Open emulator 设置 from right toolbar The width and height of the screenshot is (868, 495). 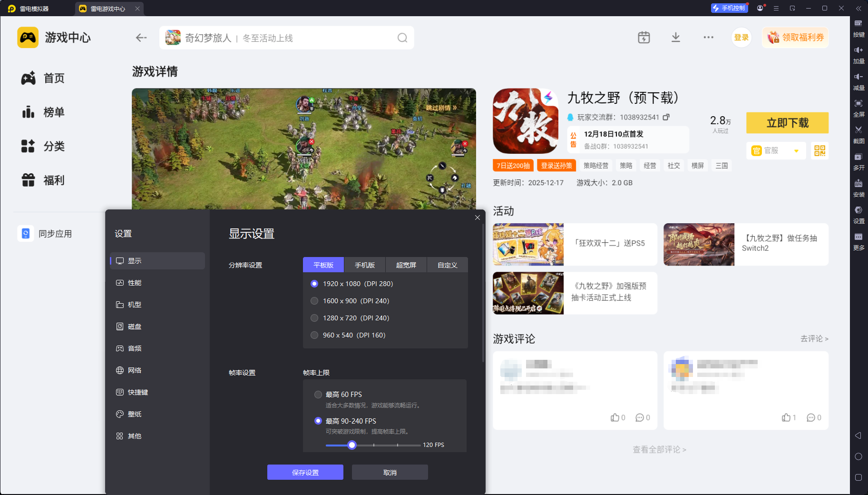click(x=858, y=214)
